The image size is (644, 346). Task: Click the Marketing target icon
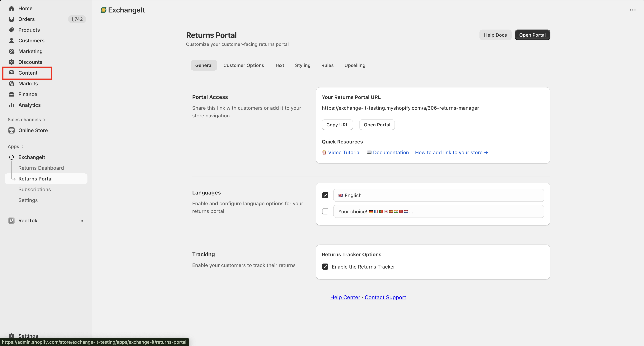[x=12, y=51]
